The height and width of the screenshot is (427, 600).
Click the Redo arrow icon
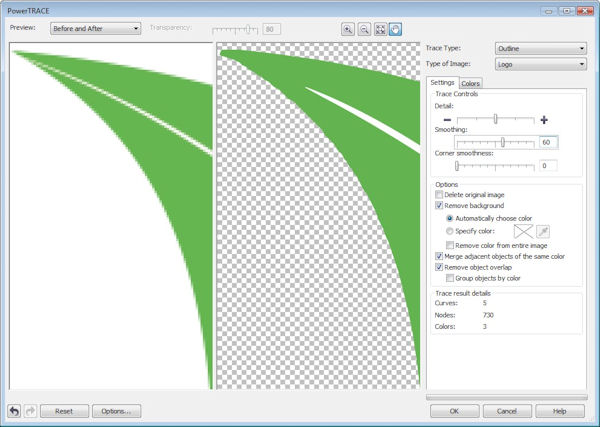pyautogui.click(x=31, y=410)
